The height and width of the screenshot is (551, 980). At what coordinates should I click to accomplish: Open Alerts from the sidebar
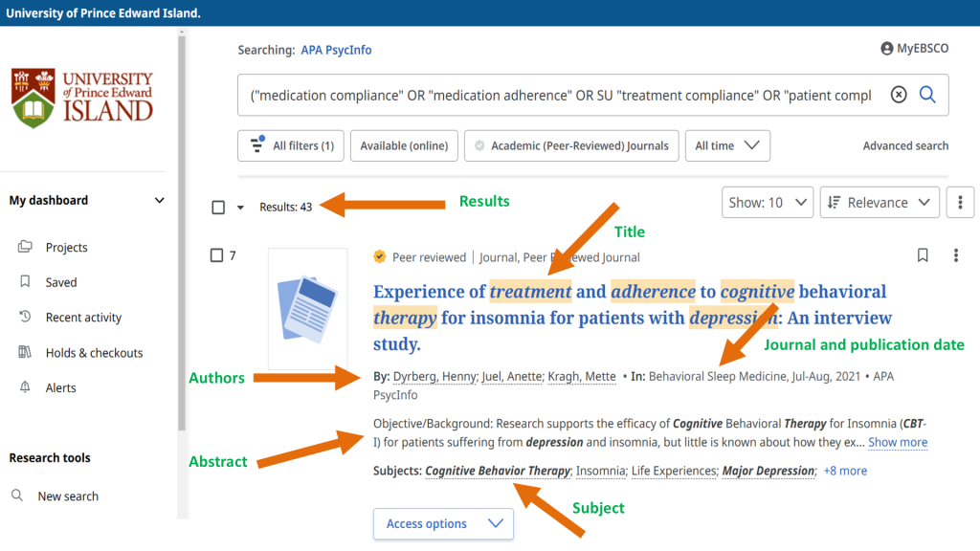[60, 387]
